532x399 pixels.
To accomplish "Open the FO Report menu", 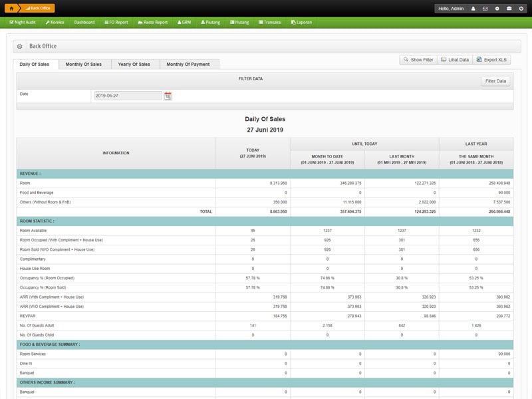I will point(116,22).
